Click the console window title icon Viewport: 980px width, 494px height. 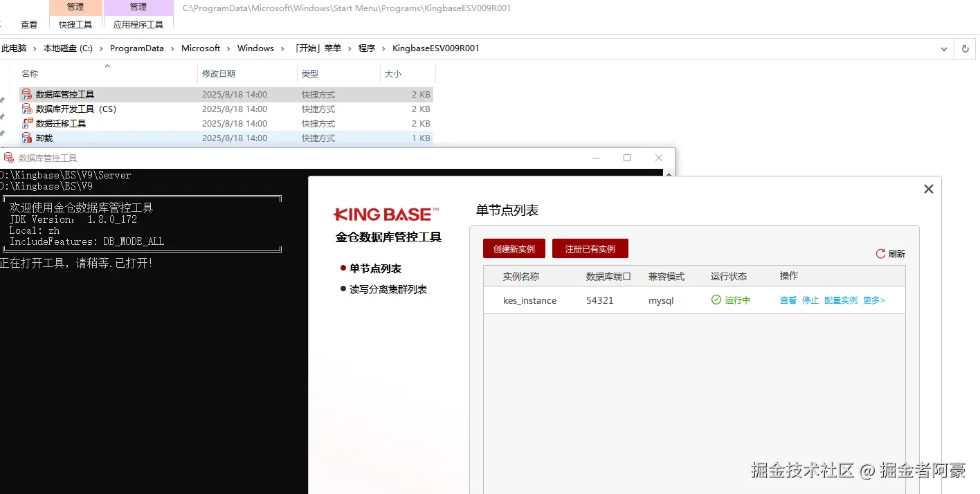tap(9, 158)
